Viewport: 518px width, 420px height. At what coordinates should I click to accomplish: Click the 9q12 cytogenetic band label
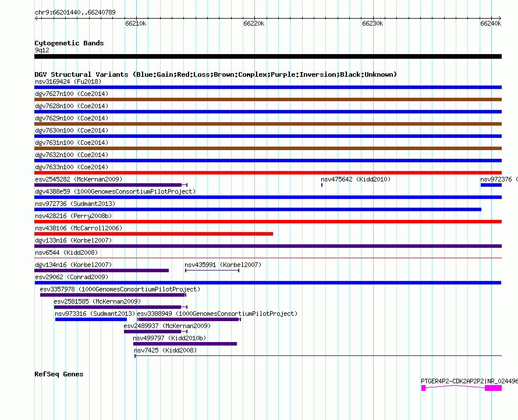tap(42, 50)
